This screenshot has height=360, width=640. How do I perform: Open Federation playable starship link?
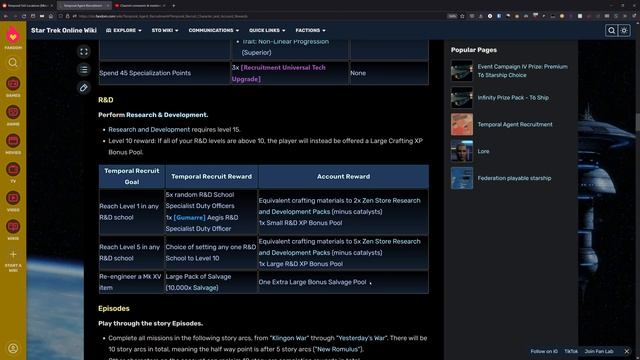pos(514,178)
